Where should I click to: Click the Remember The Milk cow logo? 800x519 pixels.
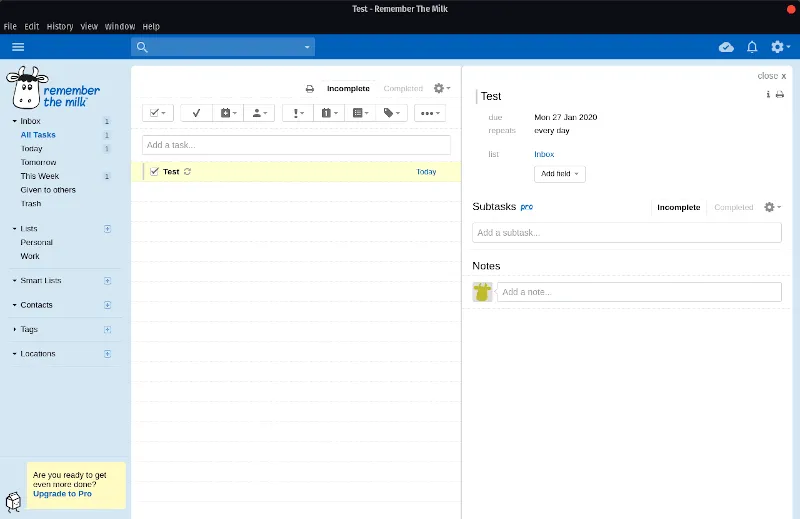coord(53,88)
